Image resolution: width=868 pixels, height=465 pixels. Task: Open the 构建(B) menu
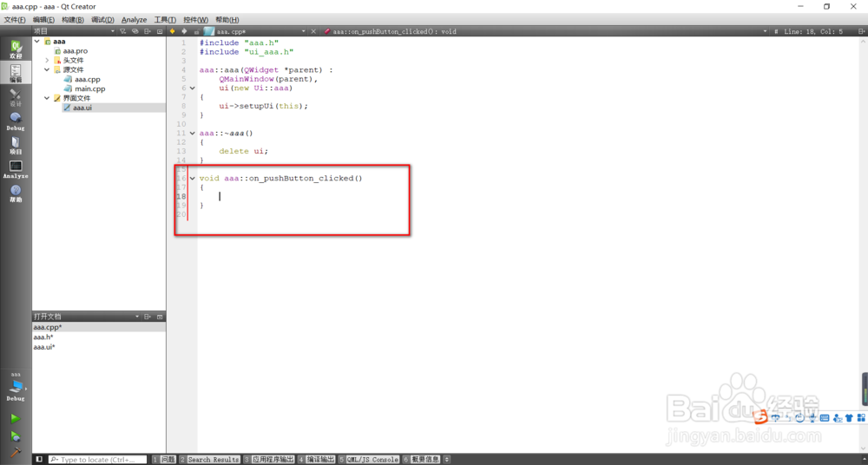(73, 20)
